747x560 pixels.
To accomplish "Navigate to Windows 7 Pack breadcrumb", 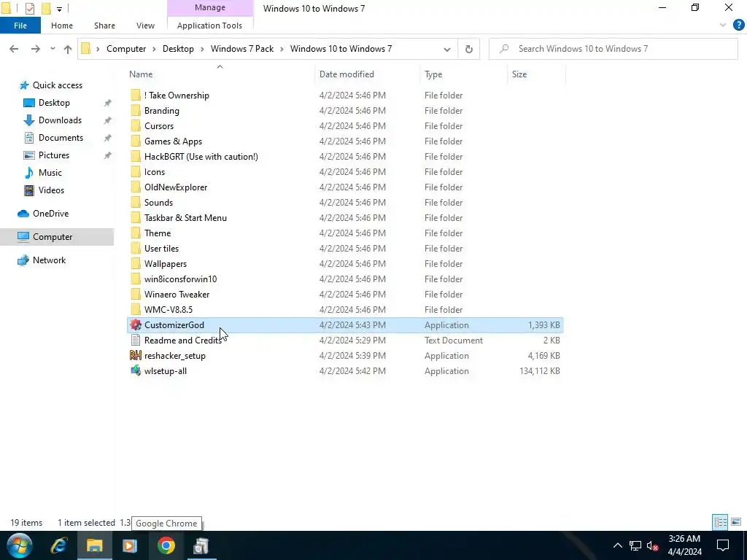I will (x=242, y=49).
